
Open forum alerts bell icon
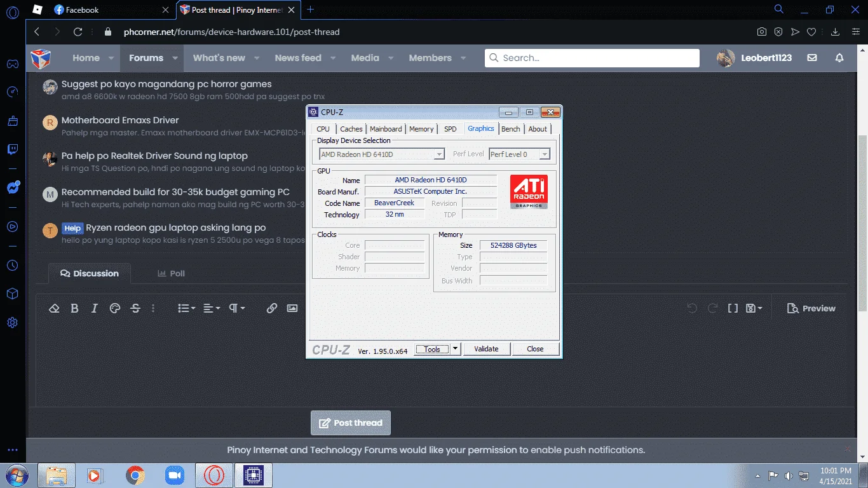click(x=839, y=58)
